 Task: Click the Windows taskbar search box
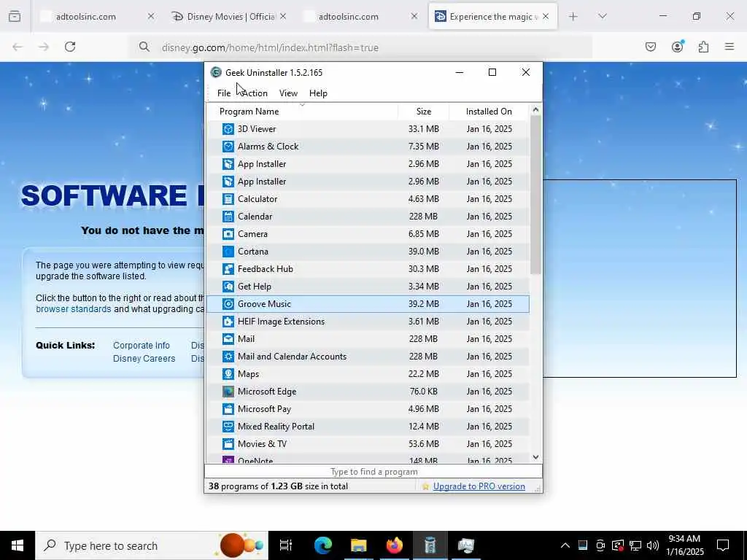[152, 545]
